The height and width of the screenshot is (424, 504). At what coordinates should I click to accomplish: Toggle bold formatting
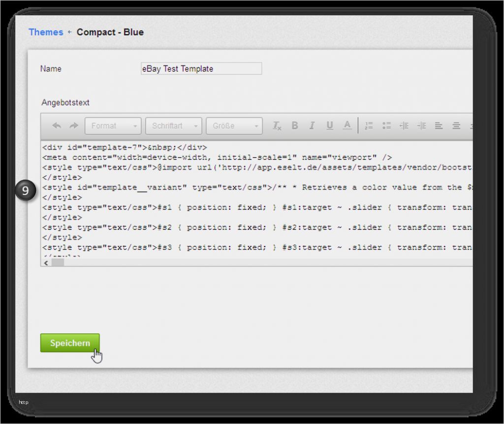pos(295,126)
